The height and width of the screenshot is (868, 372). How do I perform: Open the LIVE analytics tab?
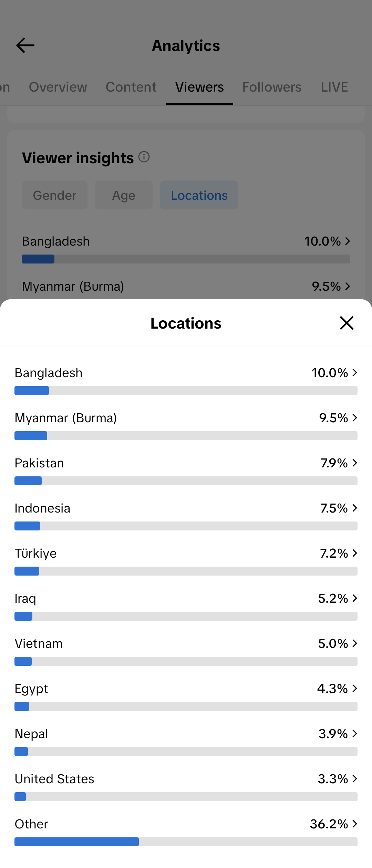tap(334, 87)
